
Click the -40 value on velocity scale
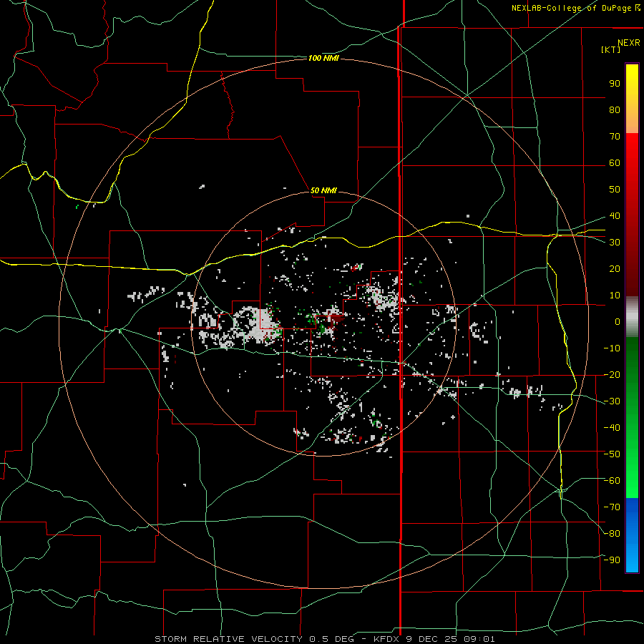tap(612, 428)
